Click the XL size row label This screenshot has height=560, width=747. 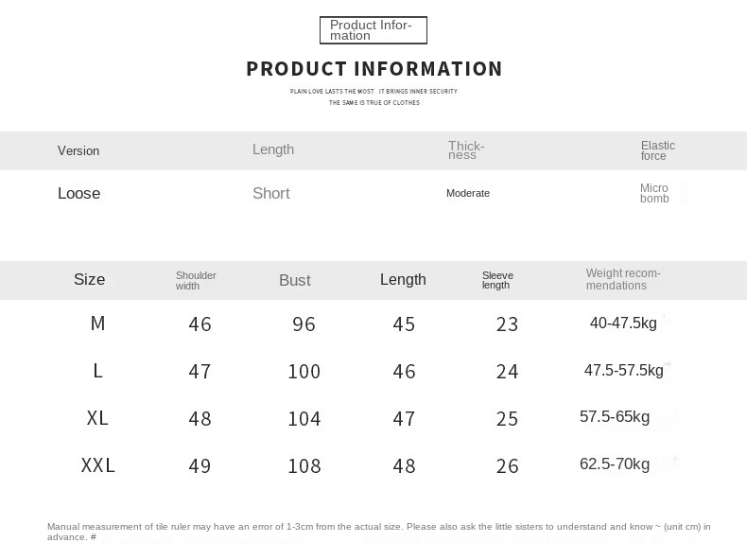(x=97, y=419)
